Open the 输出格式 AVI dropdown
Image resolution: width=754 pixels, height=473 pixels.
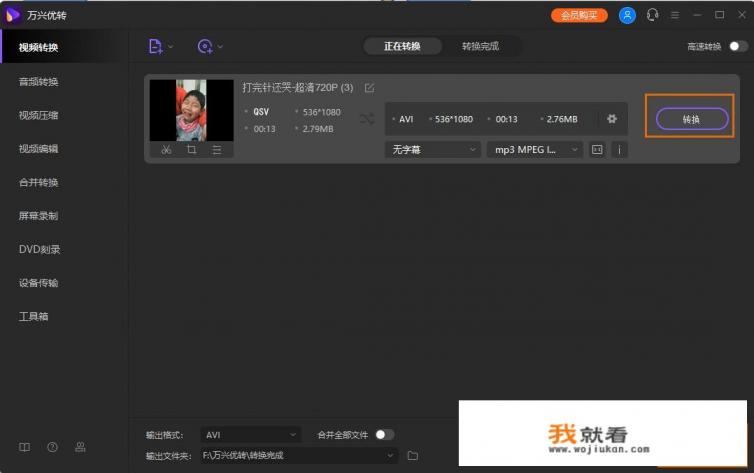(251, 435)
